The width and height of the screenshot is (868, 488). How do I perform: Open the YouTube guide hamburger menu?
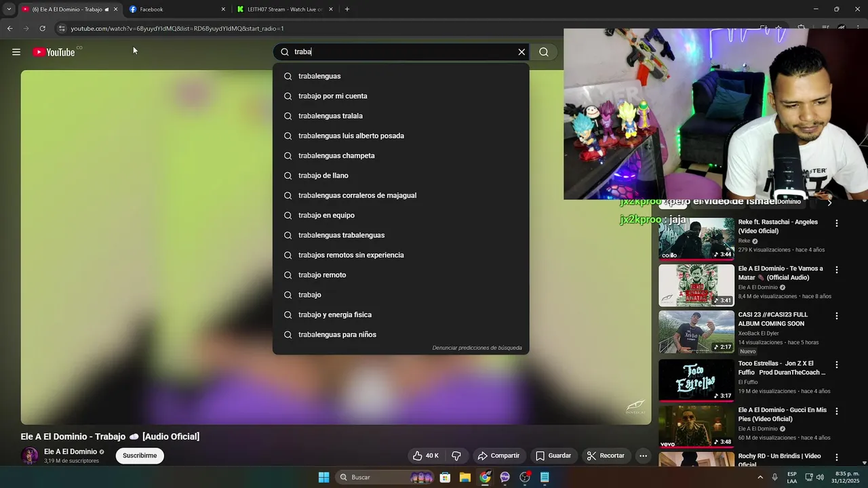pyautogui.click(x=16, y=52)
